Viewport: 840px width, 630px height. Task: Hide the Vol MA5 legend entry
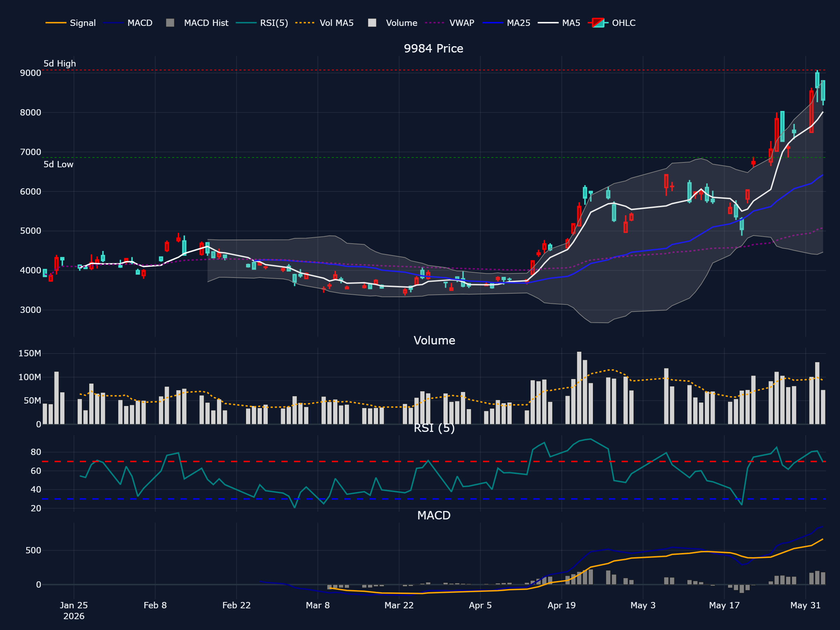click(324, 23)
